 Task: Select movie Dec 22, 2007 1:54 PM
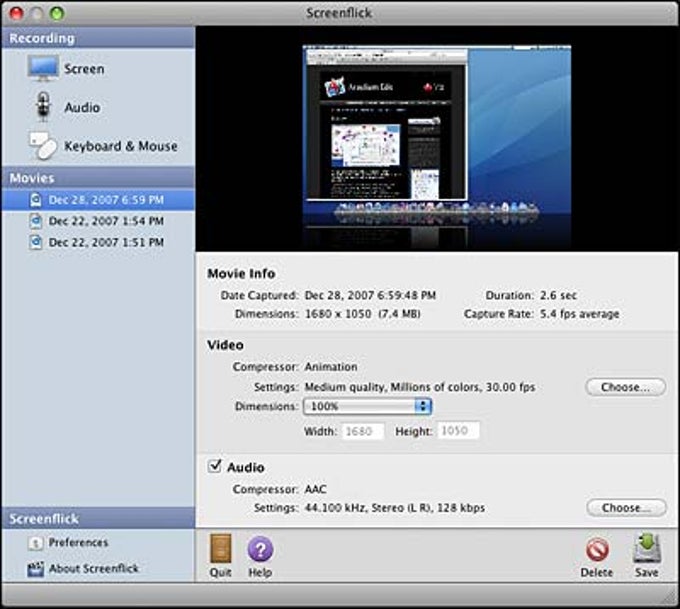[98, 221]
